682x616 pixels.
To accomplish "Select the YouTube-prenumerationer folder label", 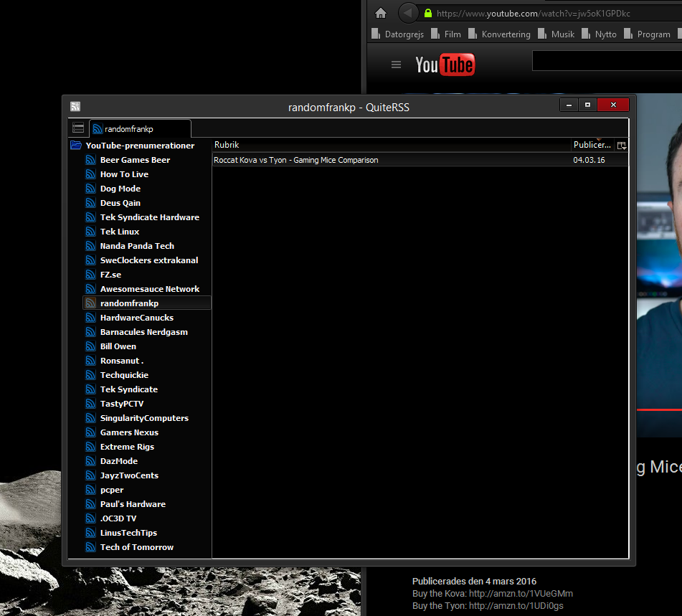I will [140, 146].
